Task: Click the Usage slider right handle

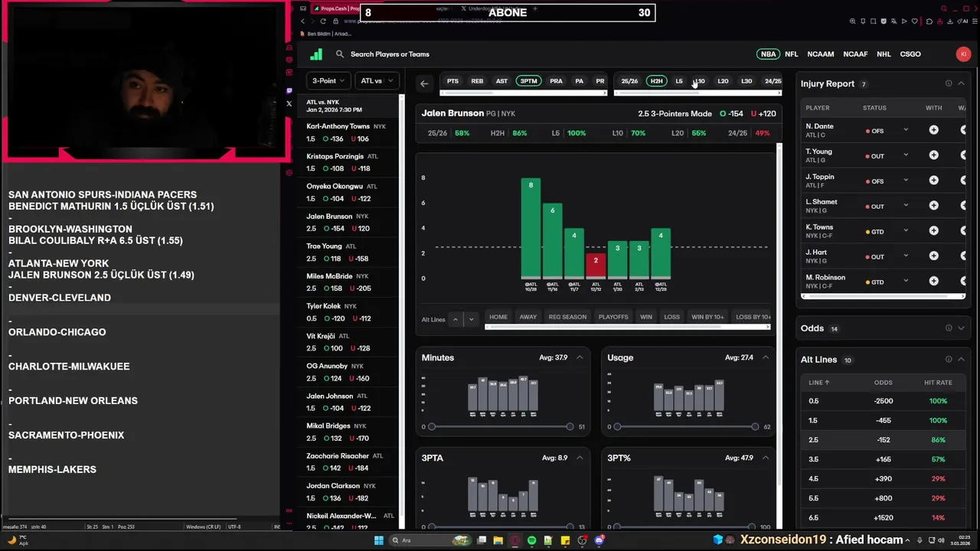Action: pyautogui.click(x=755, y=426)
